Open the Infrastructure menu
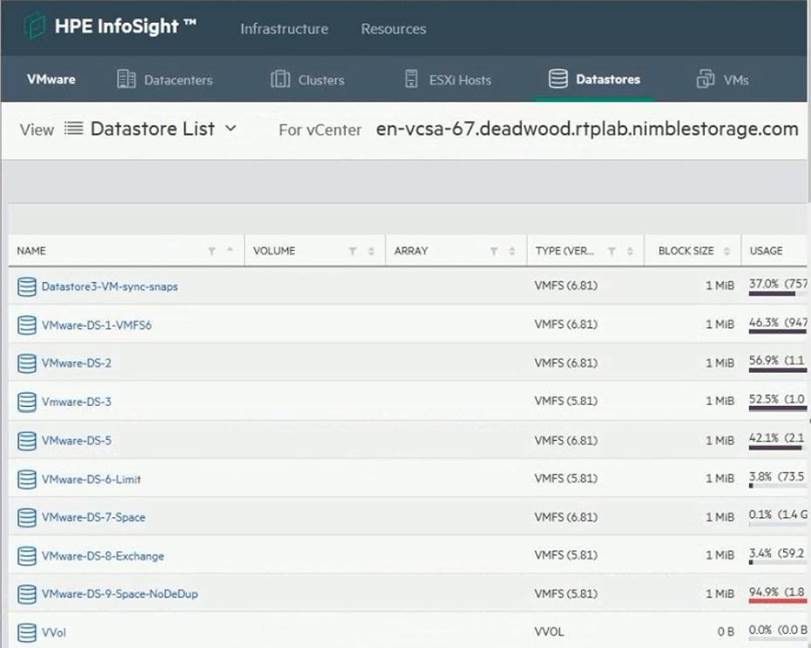The height and width of the screenshot is (648, 811). [284, 29]
